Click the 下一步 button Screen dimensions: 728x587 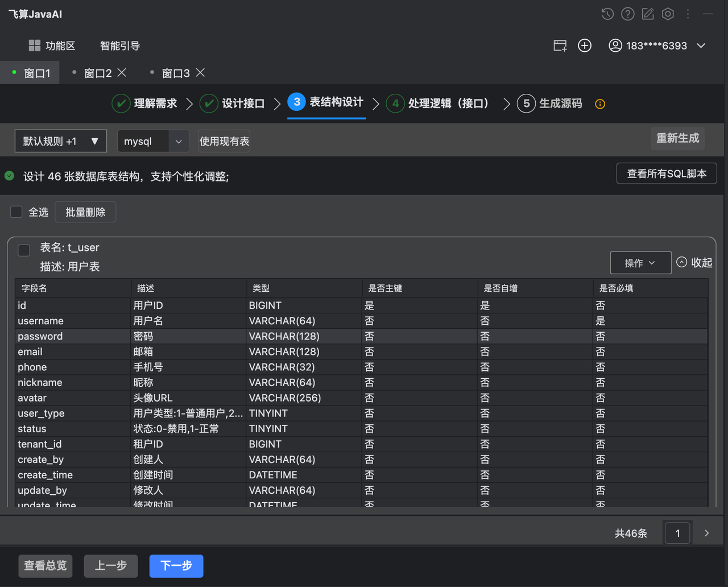pyautogui.click(x=176, y=565)
